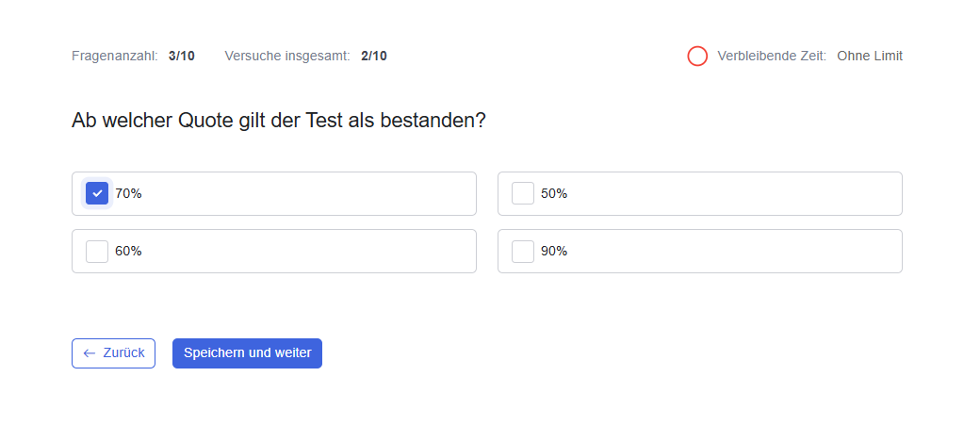Tick the 50% answer checkbox
The image size is (980, 442).
tap(523, 193)
